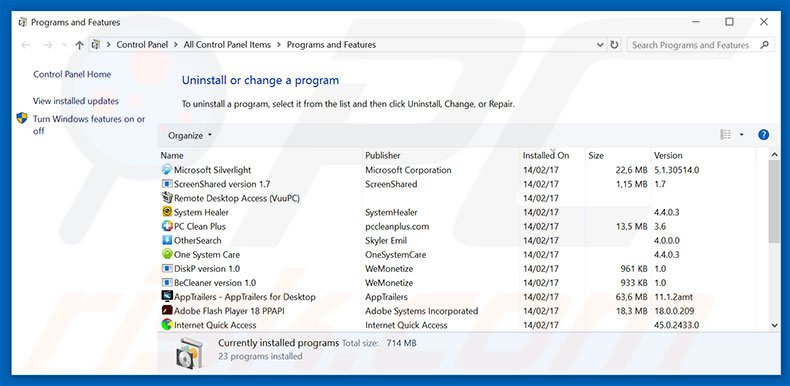Click the change view icon
This screenshot has width=790, height=386.
tap(726, 135)
